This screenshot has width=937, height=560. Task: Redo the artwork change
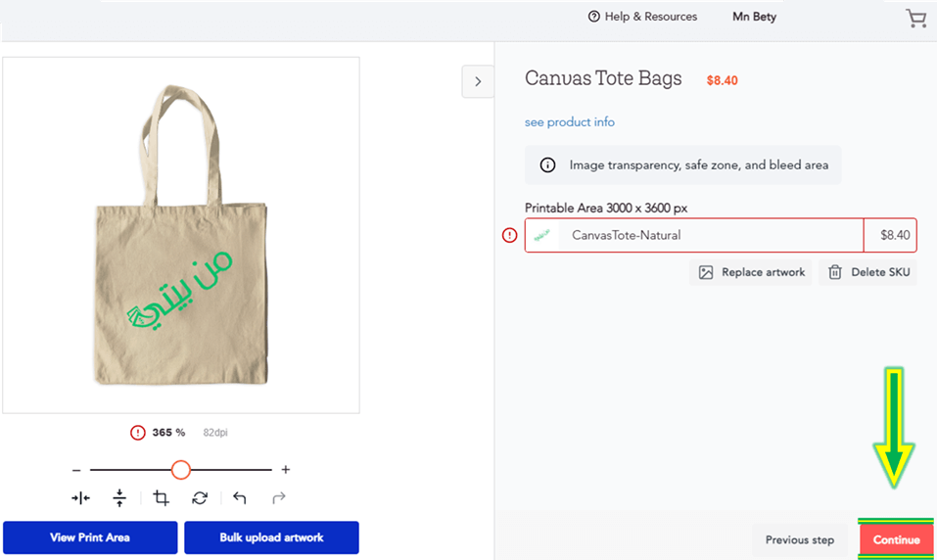[278, 498]
